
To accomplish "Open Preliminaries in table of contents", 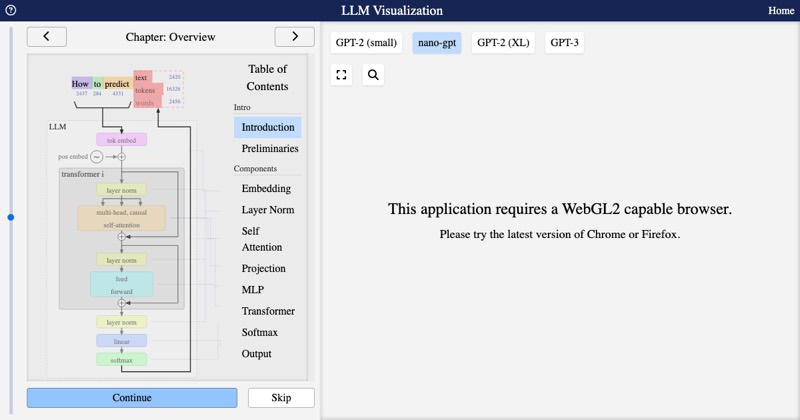I will 270,149.
